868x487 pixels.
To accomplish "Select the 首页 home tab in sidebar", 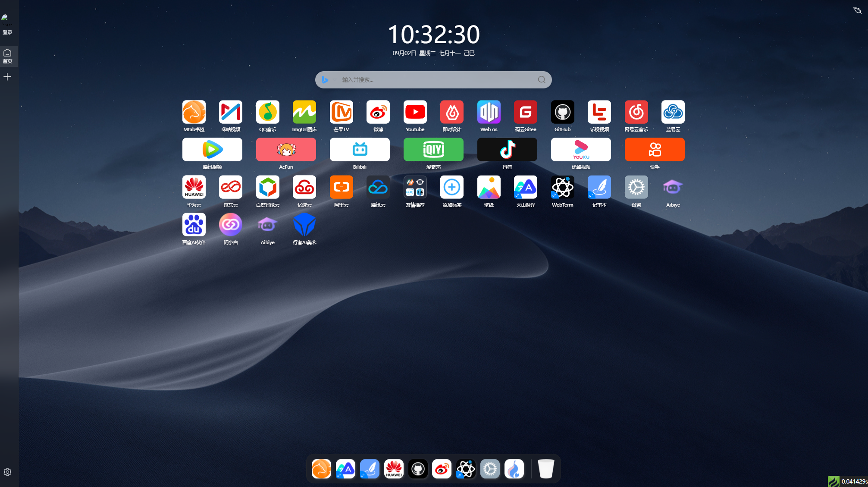I will (7, 56).
